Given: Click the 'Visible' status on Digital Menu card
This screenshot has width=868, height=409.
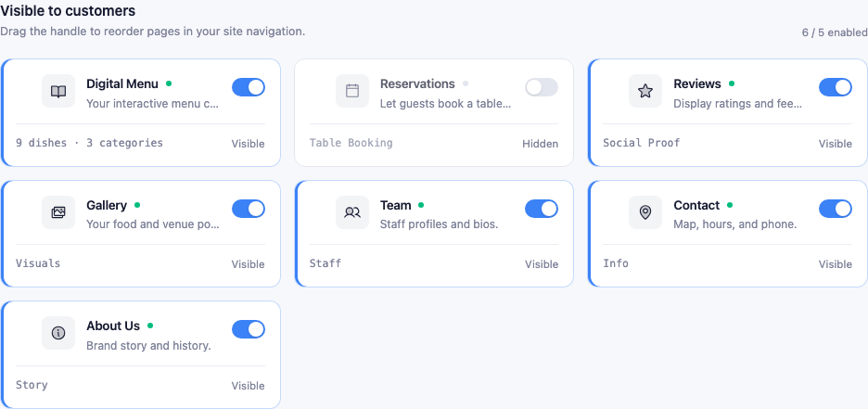Looking at the screenshot, I should click(x=248, y=144).
